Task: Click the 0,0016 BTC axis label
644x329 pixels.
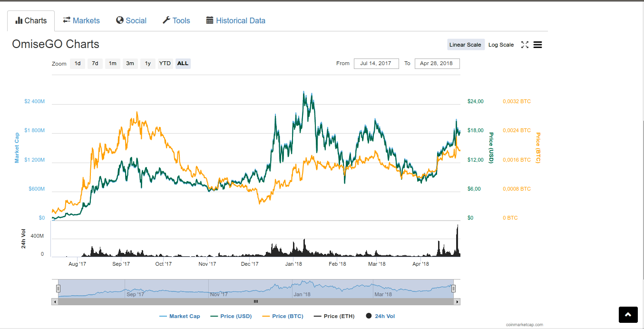Action: click(x=517, y=160)
